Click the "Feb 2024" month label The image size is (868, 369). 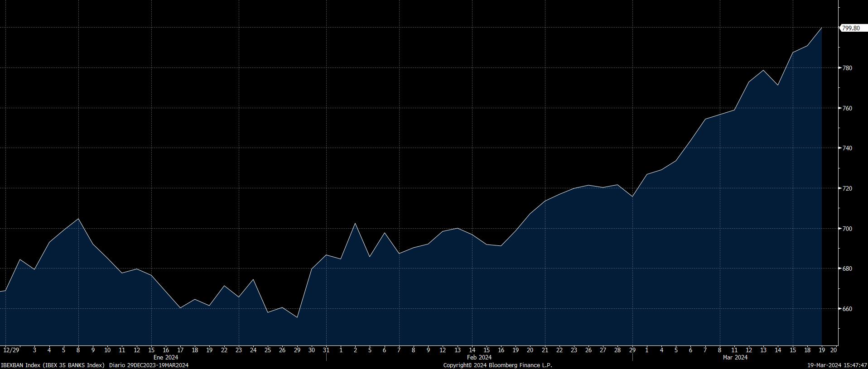479,357
